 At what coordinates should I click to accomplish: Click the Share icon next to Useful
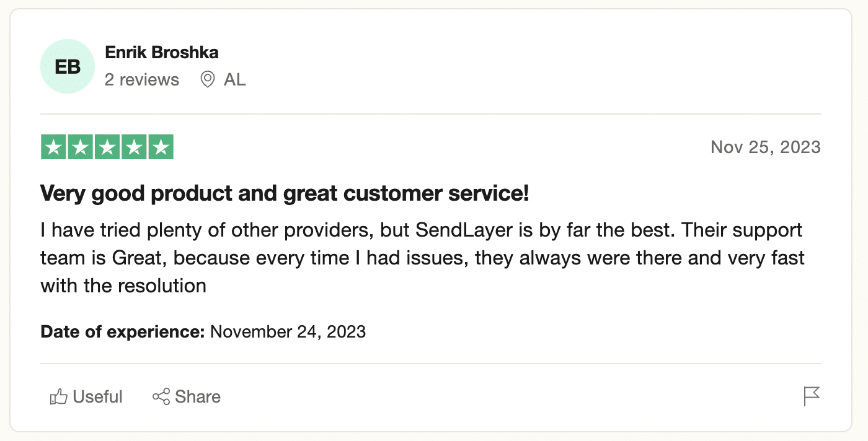161,396
